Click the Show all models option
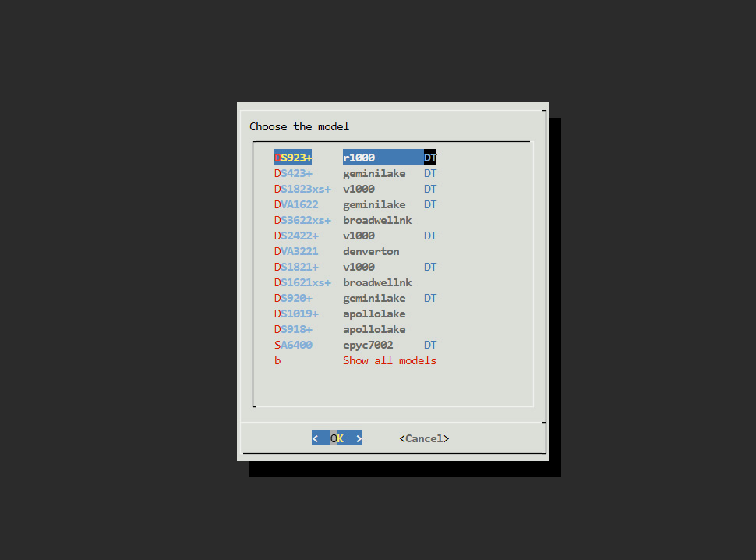The width and height of the screenshot is (756, 560). coord(390,360)
